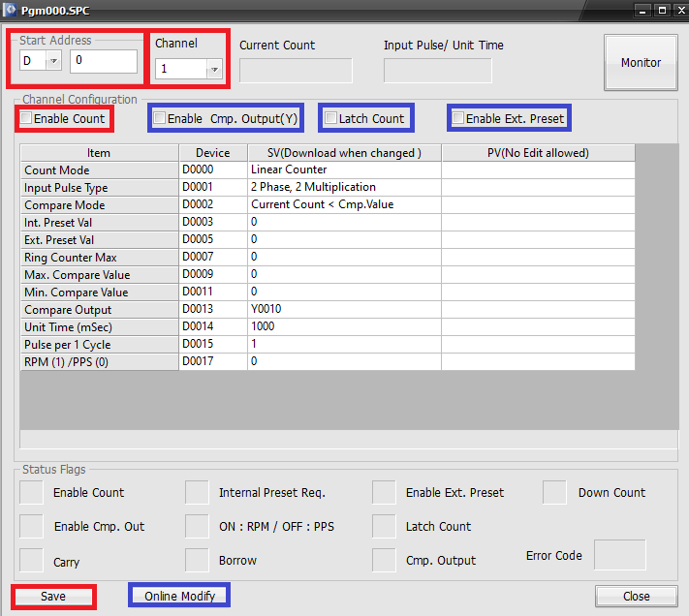Edit the Input Pulse Type value cell
Viewport: 689px width, 616px height.
(x=344, y=188)
